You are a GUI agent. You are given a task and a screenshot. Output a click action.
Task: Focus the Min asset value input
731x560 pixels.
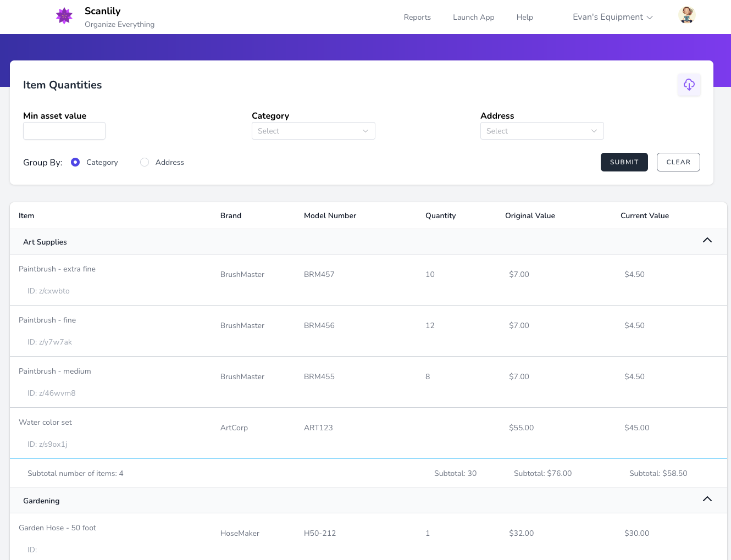[x=64, y=131]
